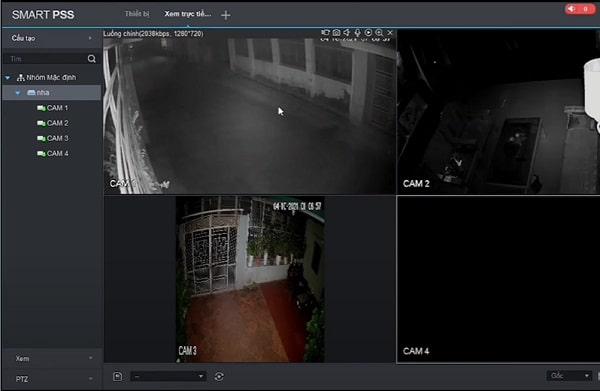Viewport: 600px width, 391px height.
Task: Collapse the nha device node
Action: [x=18, y=93]
